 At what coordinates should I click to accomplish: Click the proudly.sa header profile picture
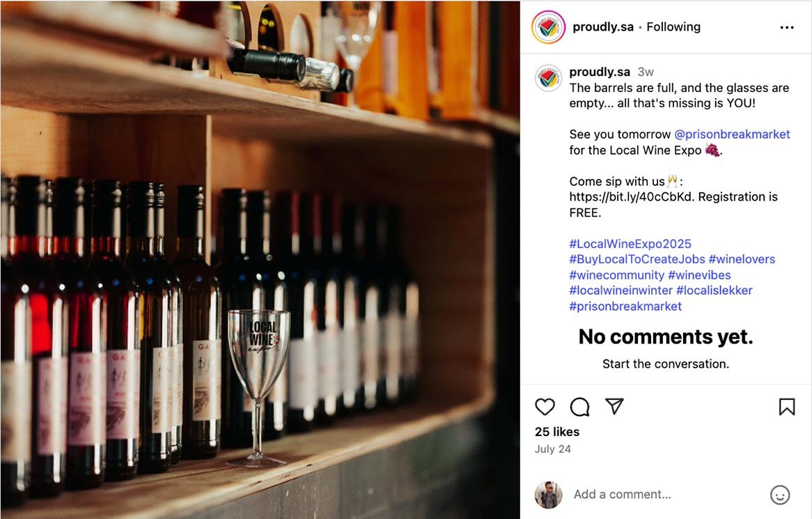(x=547, y=27)
